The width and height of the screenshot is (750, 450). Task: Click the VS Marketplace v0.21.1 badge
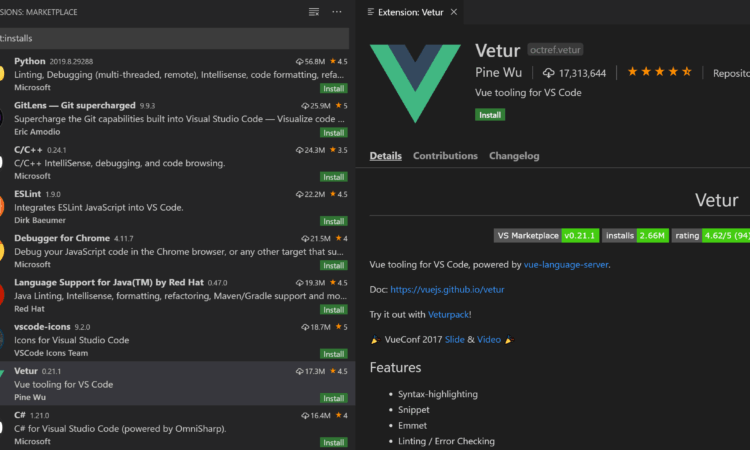click(546, 235)
